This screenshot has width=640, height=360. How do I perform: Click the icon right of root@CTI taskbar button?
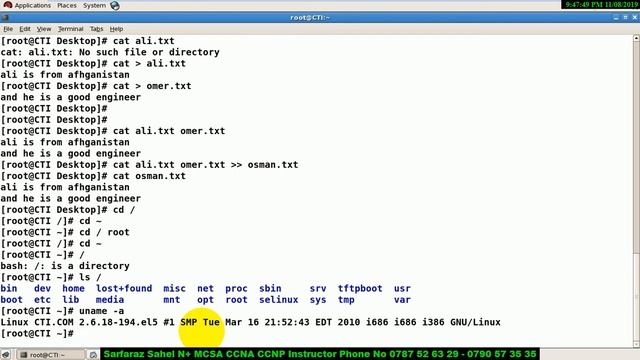(x=93, y=355)
